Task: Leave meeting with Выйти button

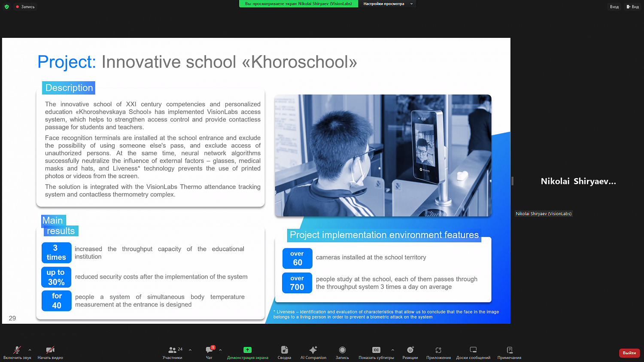Action: pos(629,353)
